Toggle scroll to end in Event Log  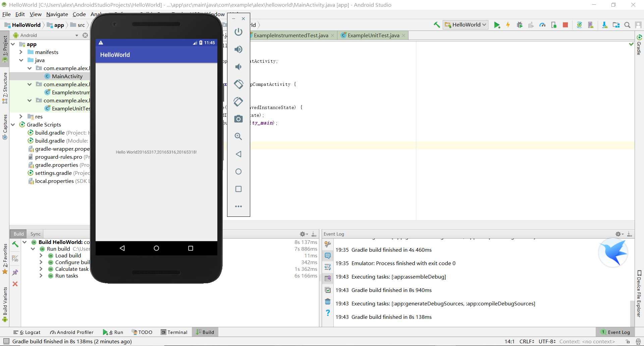(328, 279)
